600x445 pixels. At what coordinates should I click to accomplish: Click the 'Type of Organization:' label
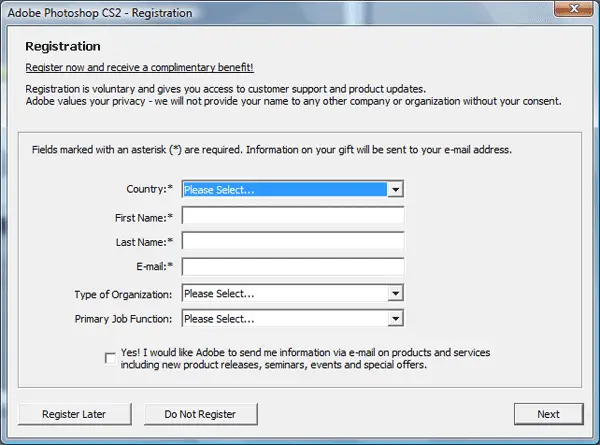pos(123,294)
